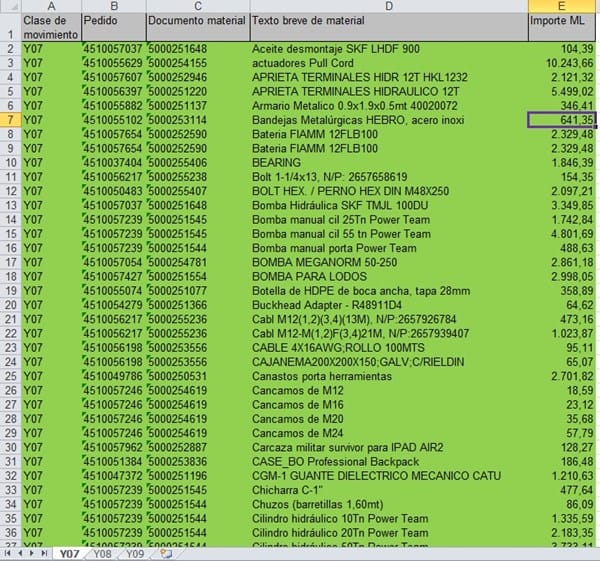
Task: Select cell 'Chuzos (barretillas 1,60mt)'
Action: [x=389, y=504]
